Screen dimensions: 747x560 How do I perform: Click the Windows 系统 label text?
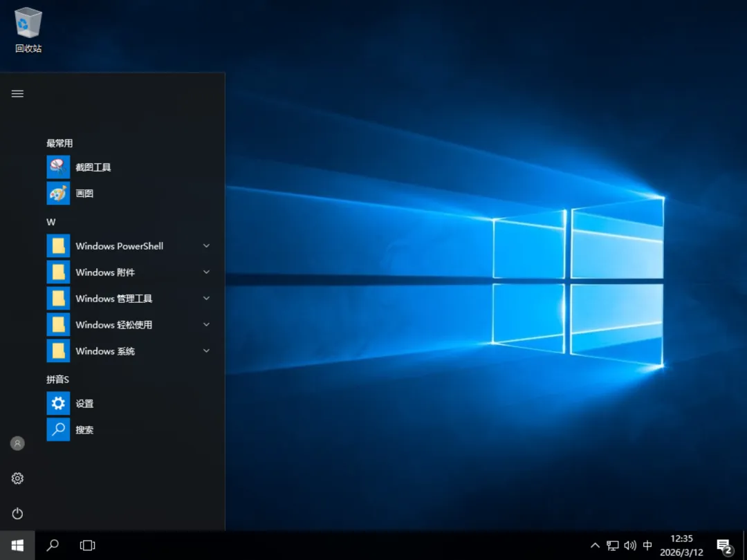click(105, 351)
